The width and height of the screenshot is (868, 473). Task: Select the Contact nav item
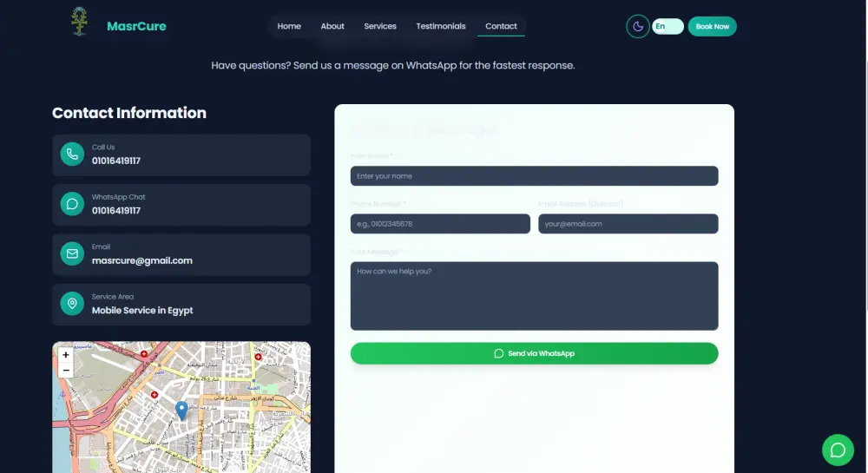[501, 26]
